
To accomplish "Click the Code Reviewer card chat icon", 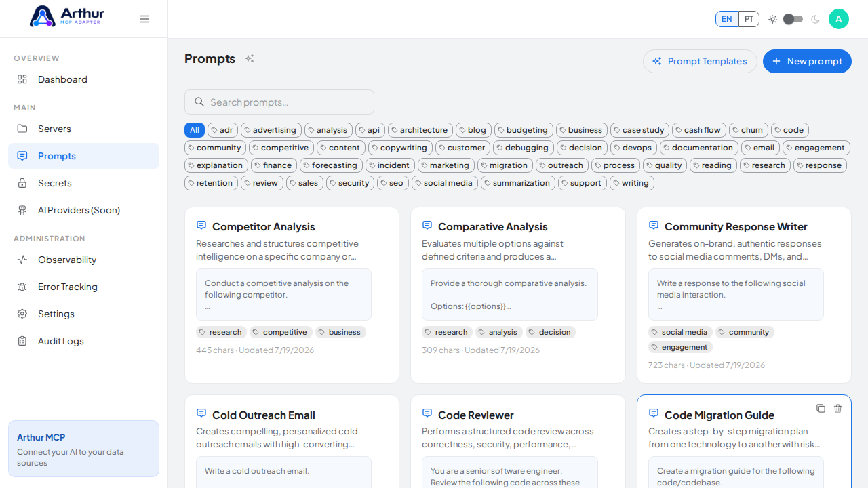I will (x=427, y=413).
